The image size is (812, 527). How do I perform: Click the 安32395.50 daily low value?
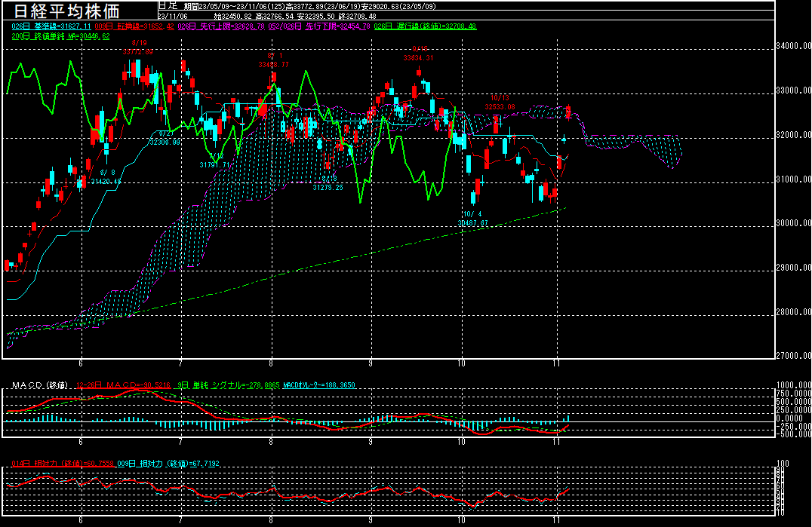click(x=316, y=16)
